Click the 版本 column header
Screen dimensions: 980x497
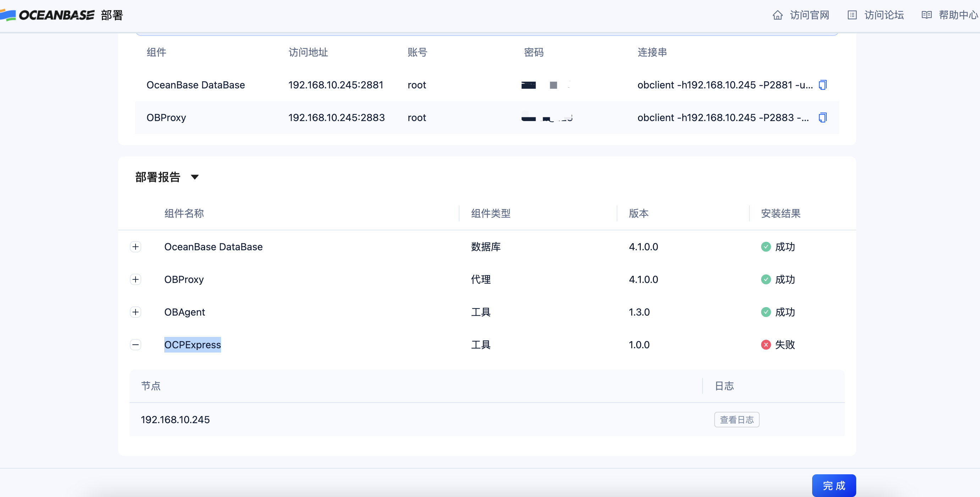point(639,213)
